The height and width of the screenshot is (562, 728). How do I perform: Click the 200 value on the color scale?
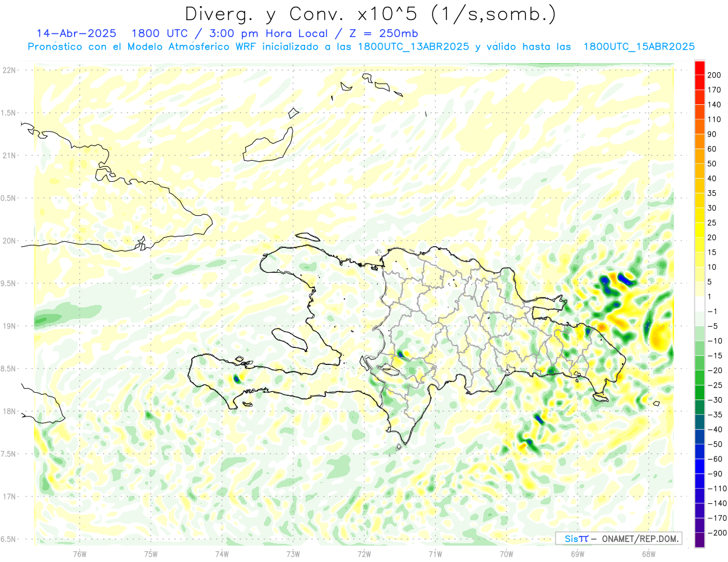(714, 75)
